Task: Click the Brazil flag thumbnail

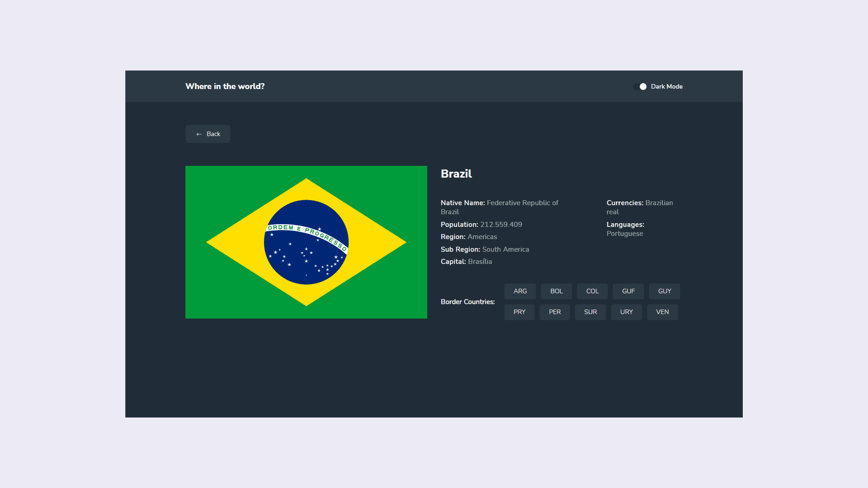Action: 307,242
